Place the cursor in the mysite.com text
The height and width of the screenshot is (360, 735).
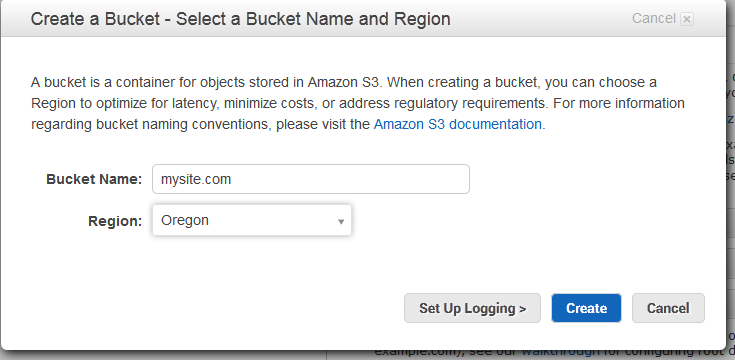click(x=196, y=179)
